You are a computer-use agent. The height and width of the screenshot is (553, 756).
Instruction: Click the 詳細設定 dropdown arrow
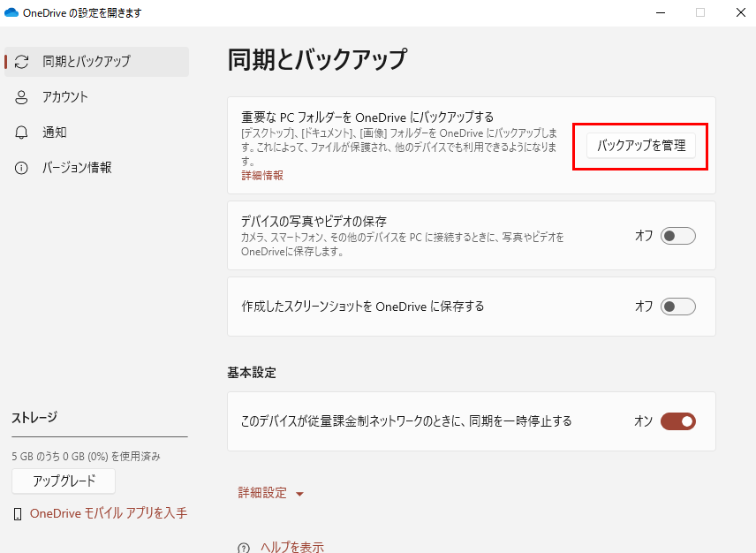(x=299, y=494)
